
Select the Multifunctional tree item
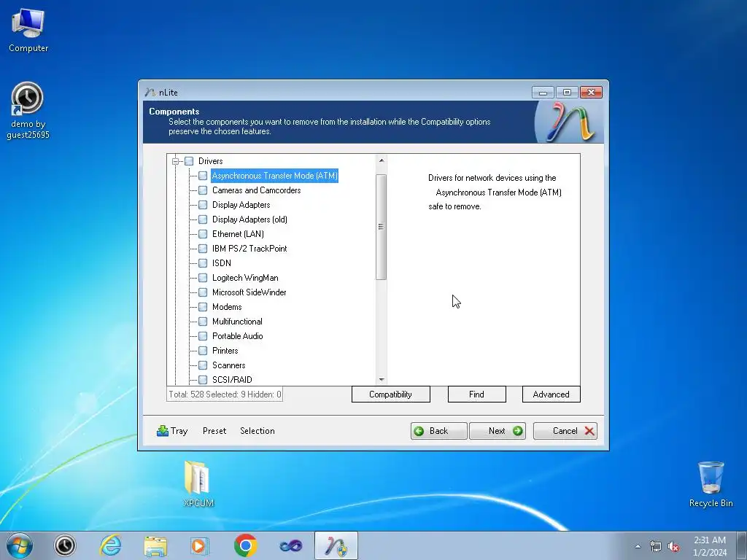pos(237,322)
